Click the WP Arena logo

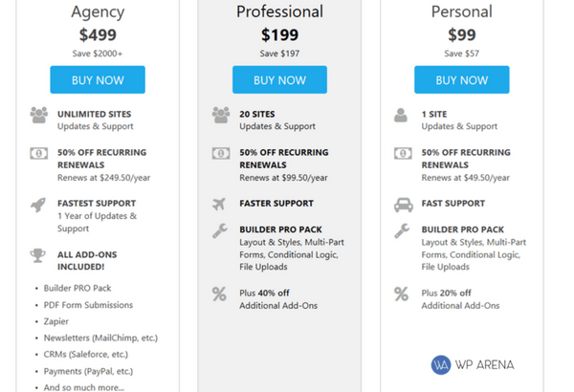pos(473,365)
